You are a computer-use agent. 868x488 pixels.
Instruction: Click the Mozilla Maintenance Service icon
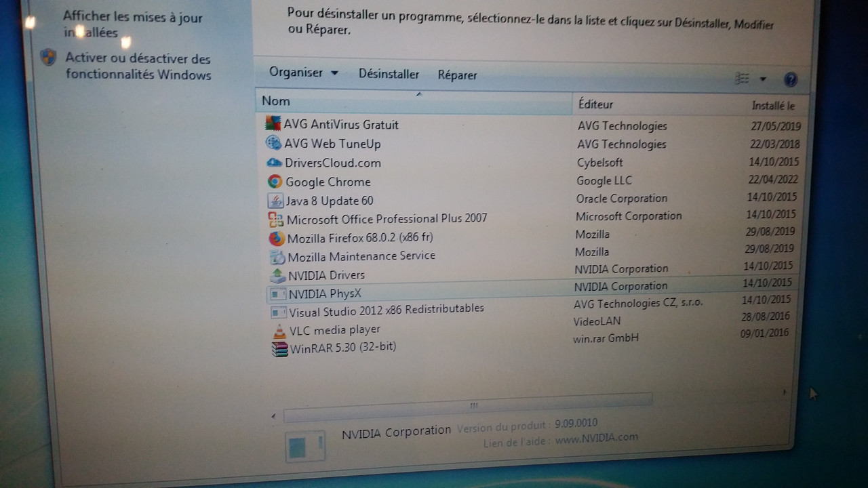click(x=277, y=257)
